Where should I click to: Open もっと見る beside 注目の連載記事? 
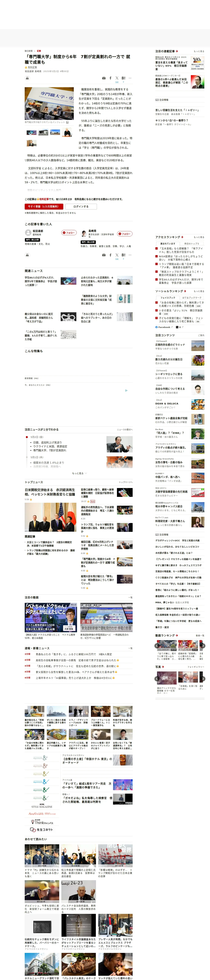pyautogui.click(x=199, y=51)
